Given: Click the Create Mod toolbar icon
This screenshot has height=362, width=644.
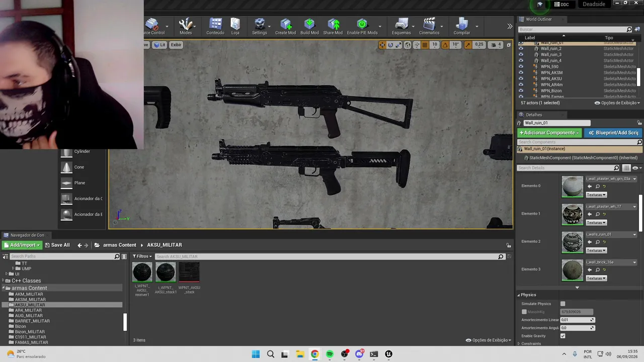Looking at the screenshot, I should tap(285, 26).
